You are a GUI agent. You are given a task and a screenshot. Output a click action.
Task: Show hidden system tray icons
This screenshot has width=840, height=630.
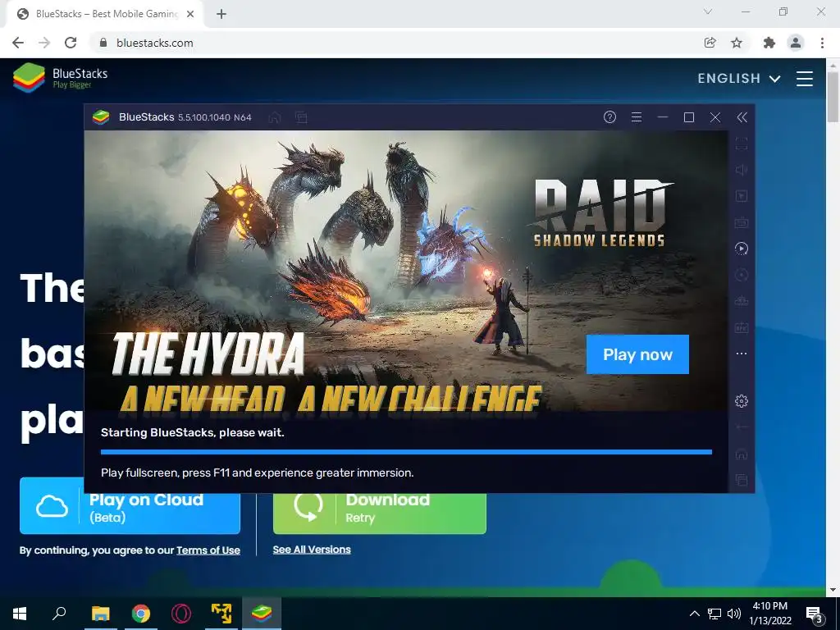[x=694, y=614]
